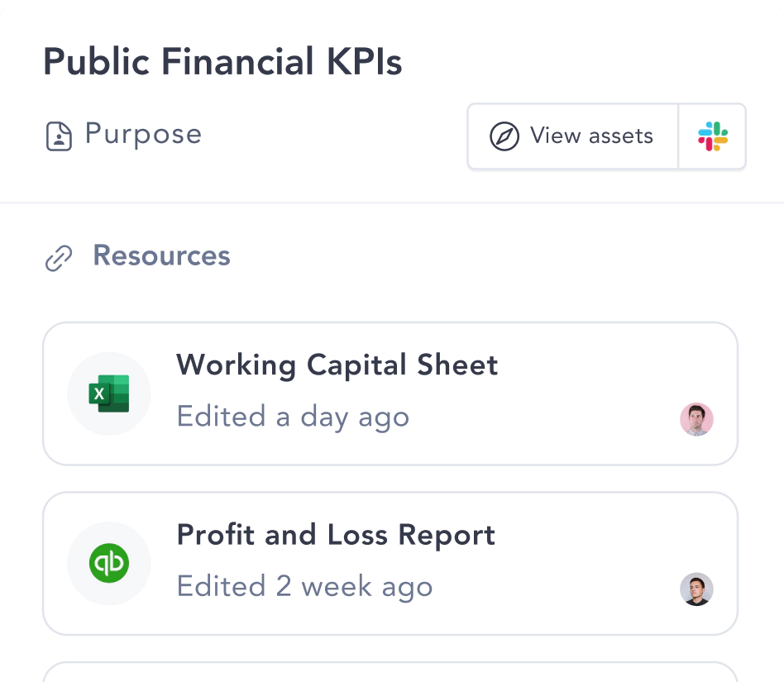Open the Working Capital Sheet resource card
Image resolution: width=784 pixels, height=682 pixels.
[x=390, y=393]
